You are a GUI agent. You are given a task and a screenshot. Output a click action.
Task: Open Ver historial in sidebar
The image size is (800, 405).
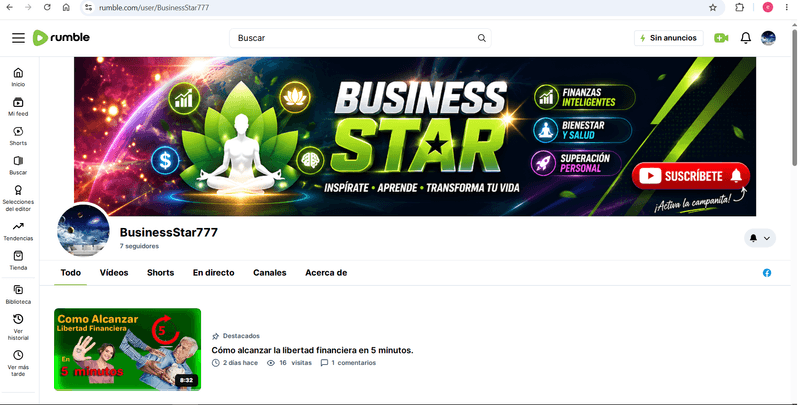coord(18,327)
